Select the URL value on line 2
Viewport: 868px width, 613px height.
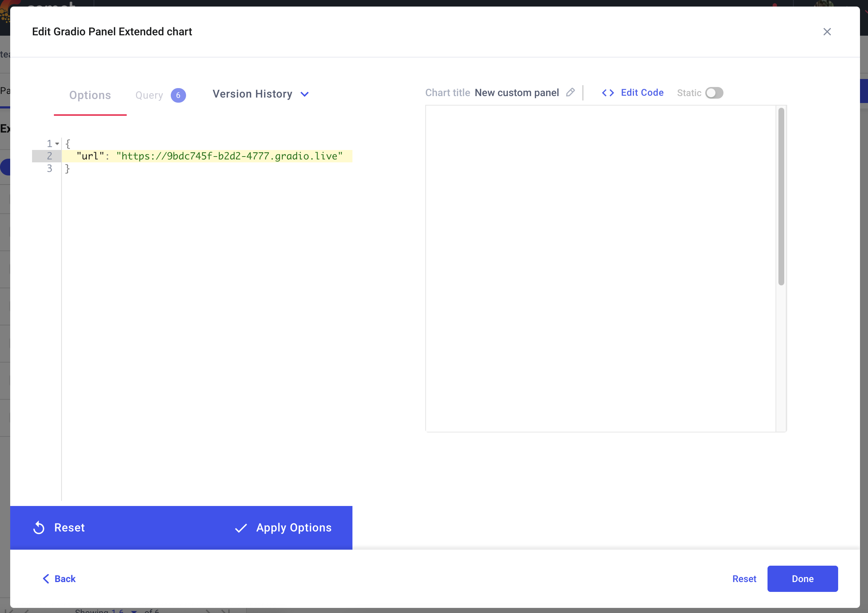[231, 156]
